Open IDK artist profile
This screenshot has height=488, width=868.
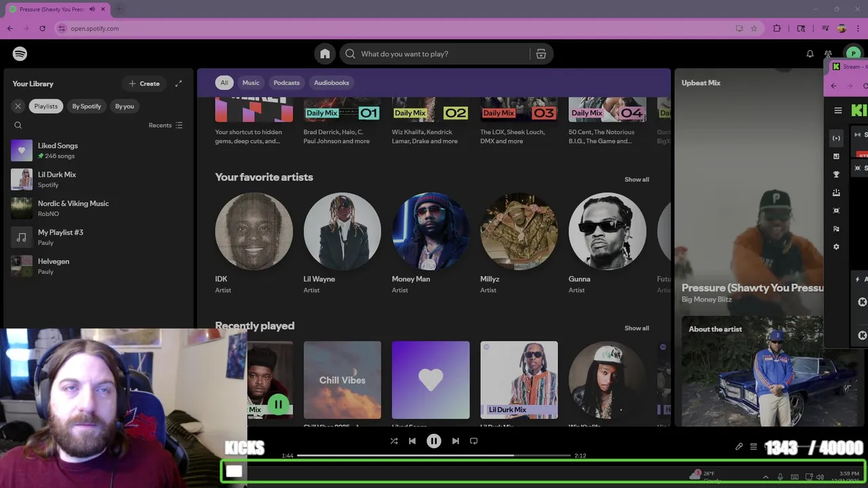[x=254, y=243]
